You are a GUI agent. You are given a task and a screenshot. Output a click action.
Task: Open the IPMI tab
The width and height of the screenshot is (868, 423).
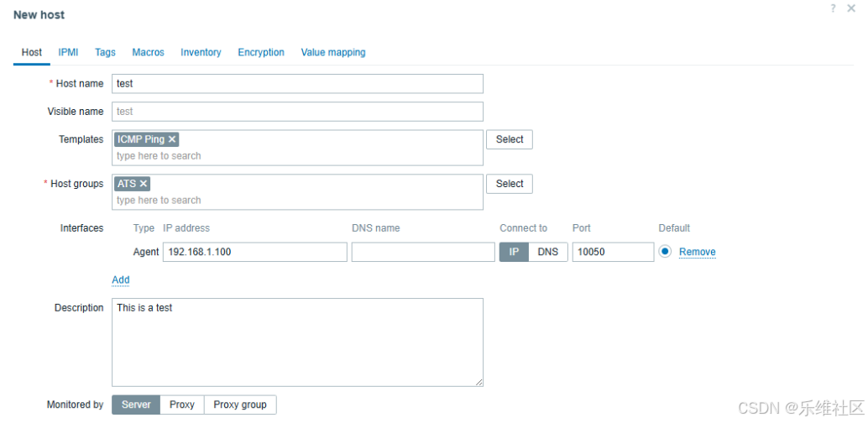(68, 52)
